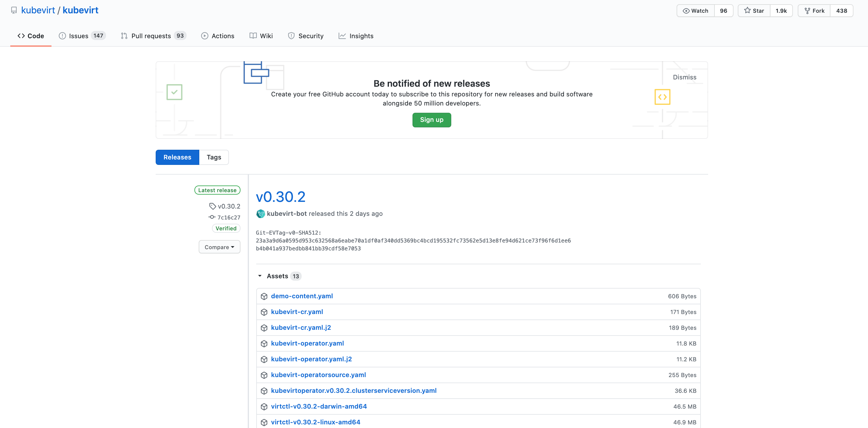
Task: Open the Insights tab
Action: 356,36
